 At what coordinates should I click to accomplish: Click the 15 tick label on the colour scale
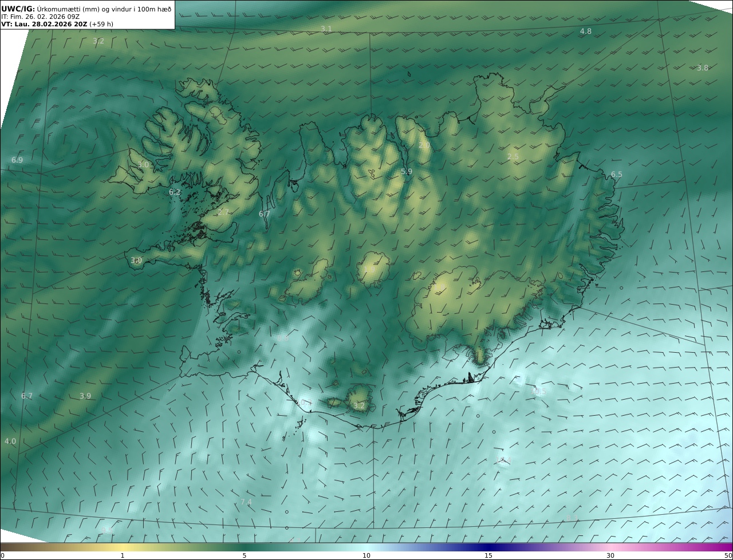point(488,555)
